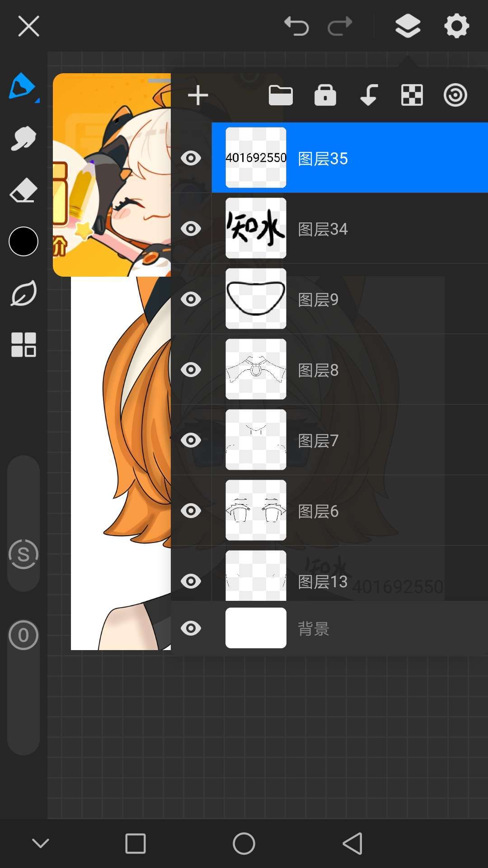Collapse keyboard with down chevron
The image size is (488, 868).
41,843
